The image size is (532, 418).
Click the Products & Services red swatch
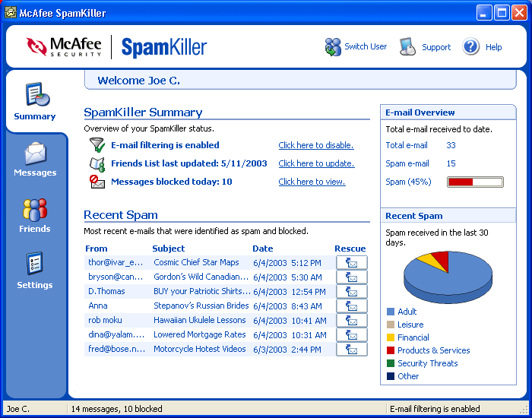[x=391, y=350]
